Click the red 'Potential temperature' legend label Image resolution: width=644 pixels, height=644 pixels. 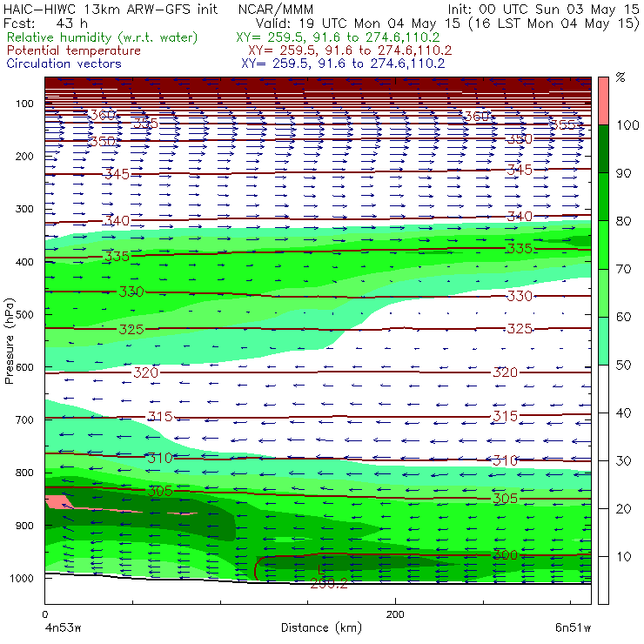(x=74, y=50)
